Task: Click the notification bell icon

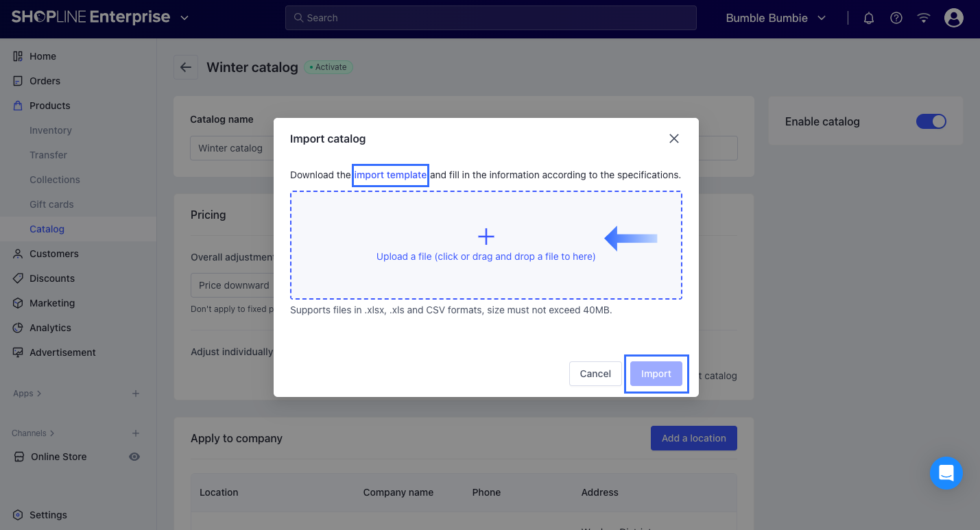Action: click(869, 19)
